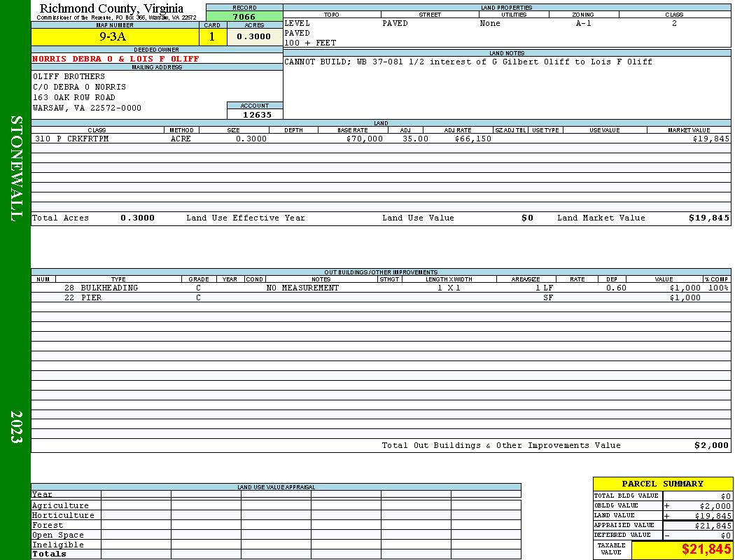Click the 100 + FEET topo line
The image size is (735, 560).
click(x=310, y=43)
